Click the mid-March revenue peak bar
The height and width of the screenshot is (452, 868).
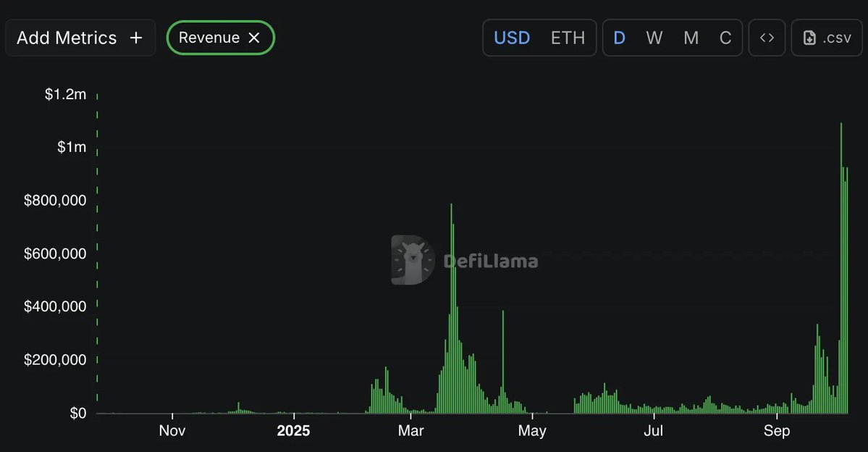click(x=451, y=309)
